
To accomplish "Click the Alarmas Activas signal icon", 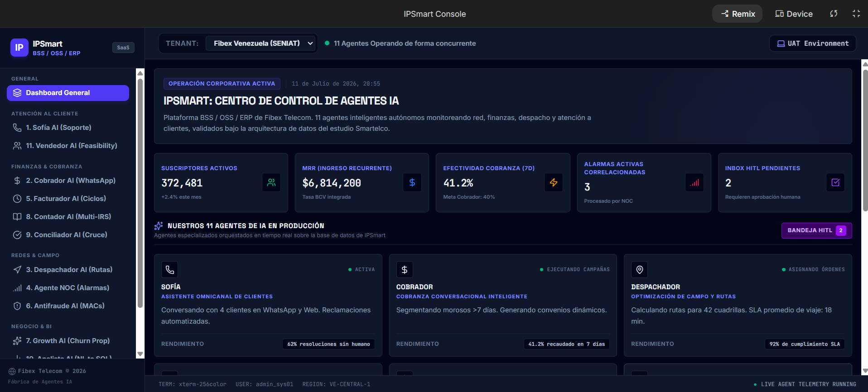I will 694,183.
